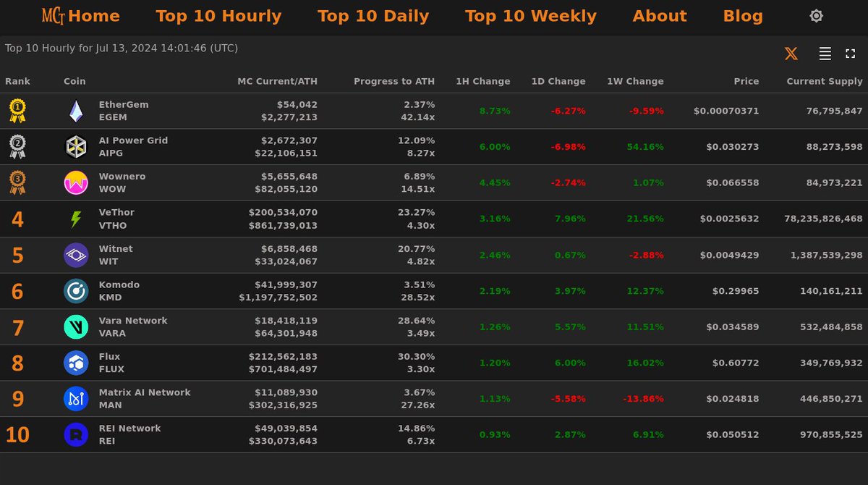The width and height of the screenshot is (868, 485).
Task: Click EtherGem's 8.73% hourly change
Action: point(495,111)
